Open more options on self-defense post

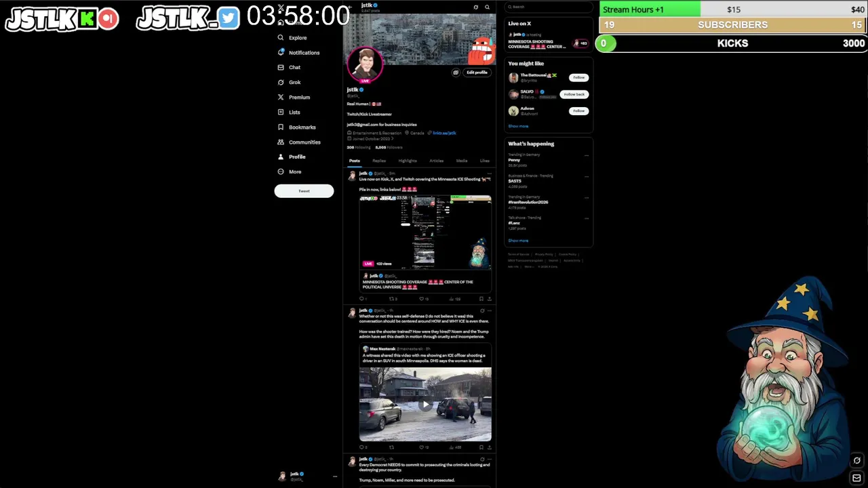489,310
